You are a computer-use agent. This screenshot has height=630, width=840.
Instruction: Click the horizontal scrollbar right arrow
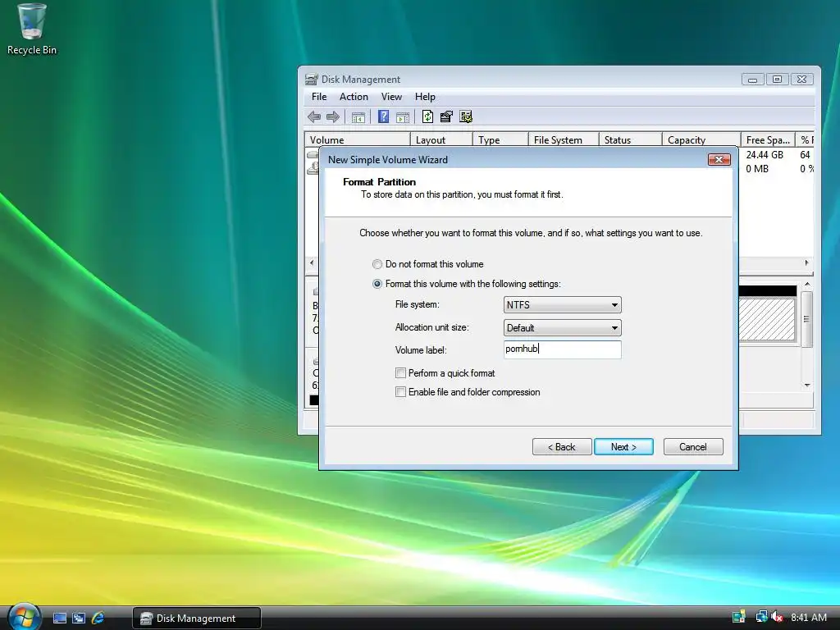pyautogui.click(x=807, y=263)
